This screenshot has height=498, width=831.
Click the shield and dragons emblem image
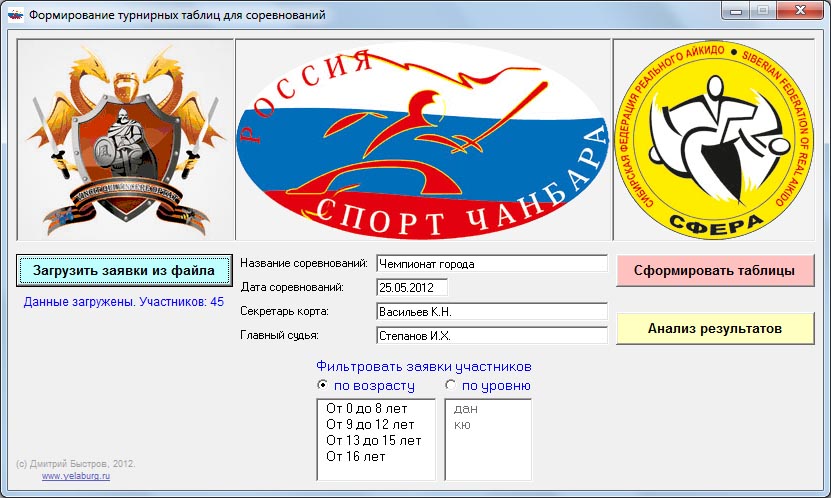coord(125,140)
